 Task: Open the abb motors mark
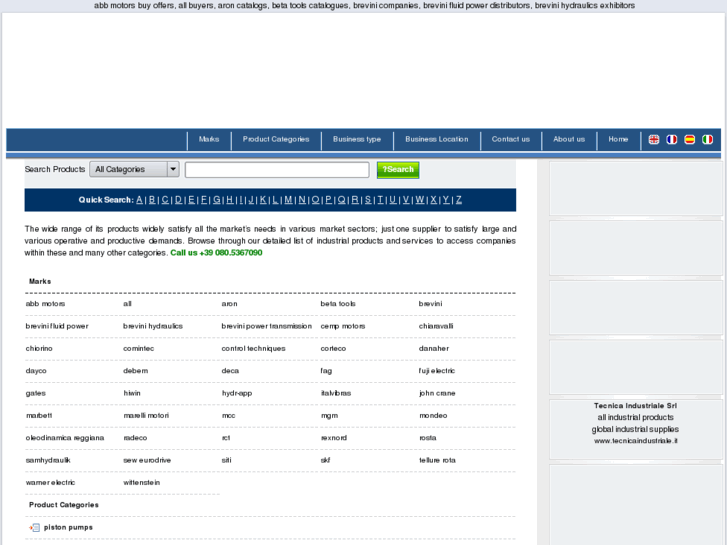click(45, 304)
